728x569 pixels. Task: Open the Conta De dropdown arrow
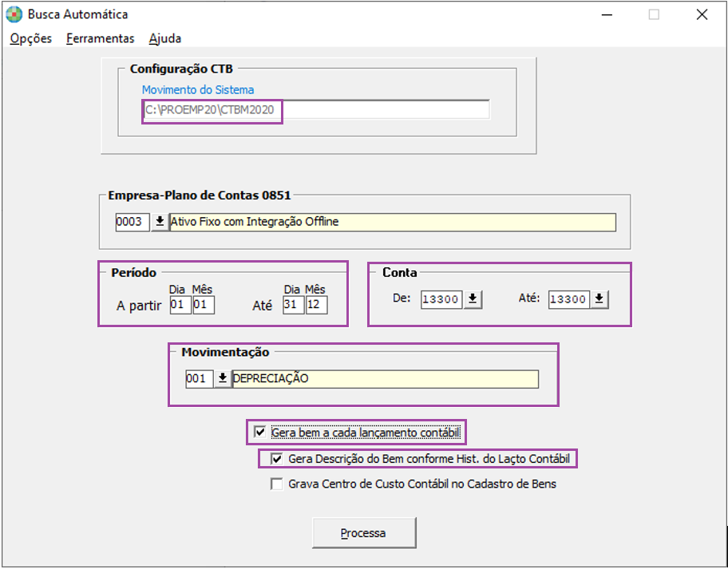(x=473, y=299)
